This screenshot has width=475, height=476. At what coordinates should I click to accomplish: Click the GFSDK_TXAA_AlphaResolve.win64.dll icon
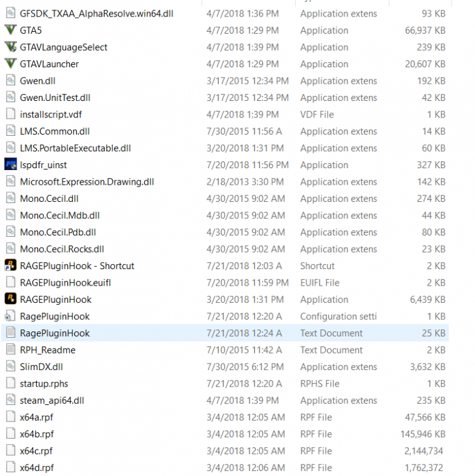tap(11, 13)
